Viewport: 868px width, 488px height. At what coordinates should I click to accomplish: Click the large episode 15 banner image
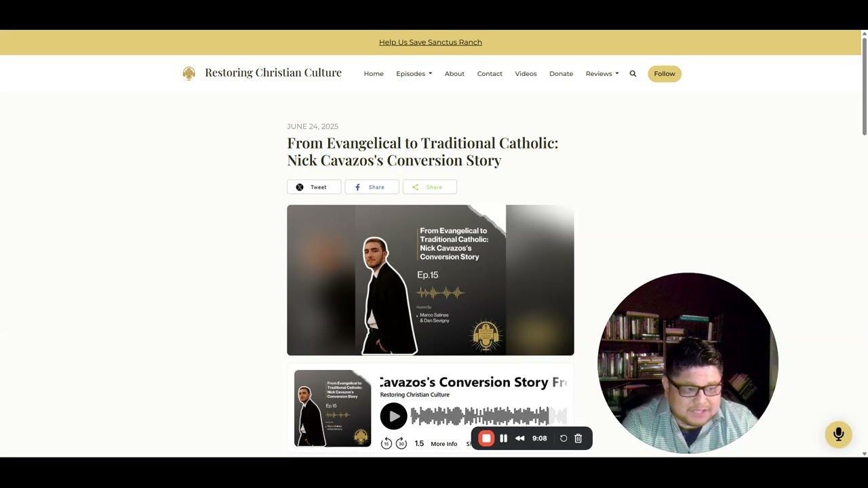[431, 280]
